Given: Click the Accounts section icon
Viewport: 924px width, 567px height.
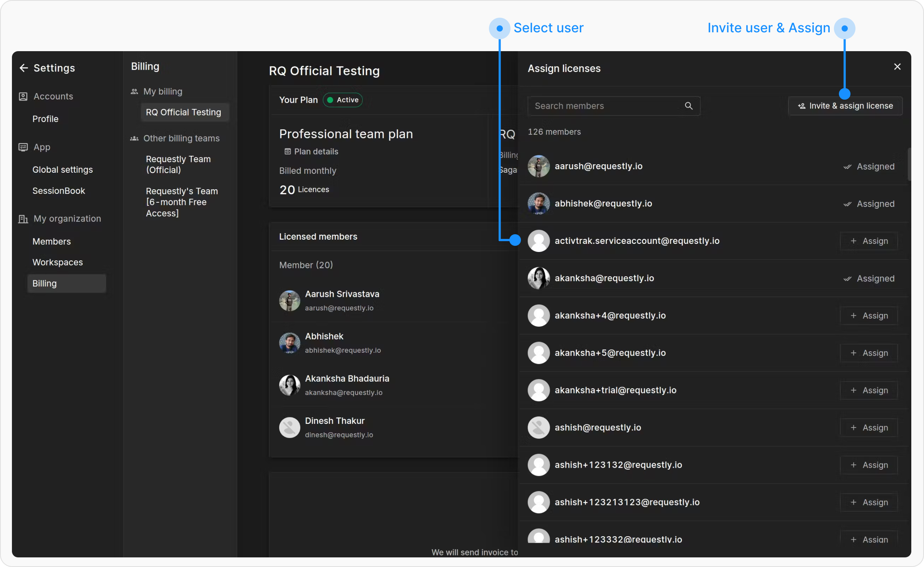Looking at the screenshot, I should coord(23,97).
